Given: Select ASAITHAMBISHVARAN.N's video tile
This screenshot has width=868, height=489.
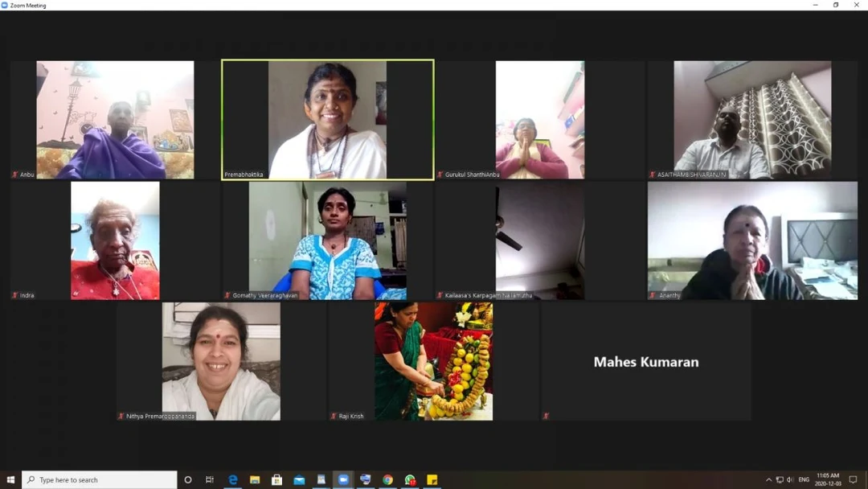Looking at the screenshot, I should (752, 120).
